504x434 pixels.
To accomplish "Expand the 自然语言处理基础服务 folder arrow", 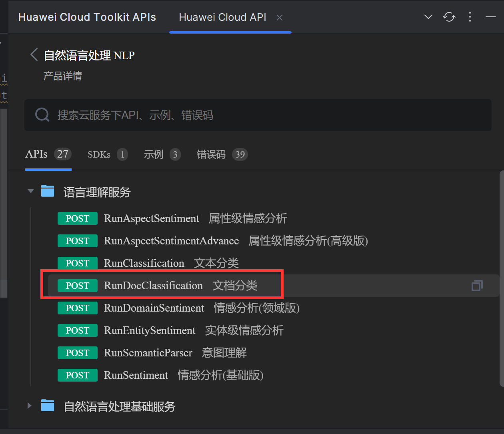I will (x=29, y=406).
